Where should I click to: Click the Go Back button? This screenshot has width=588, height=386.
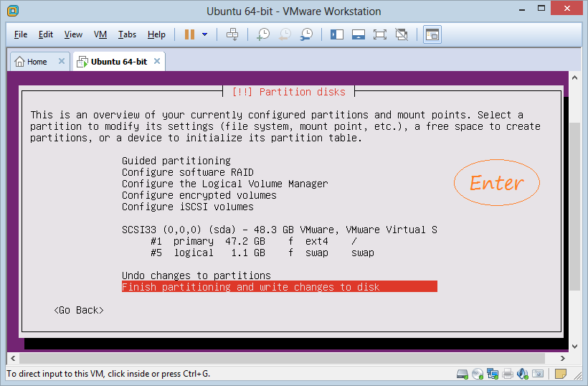tap(79, 310)
